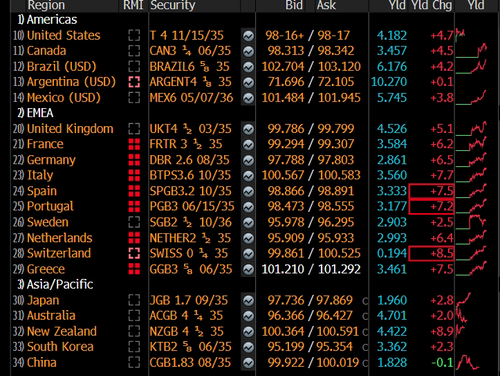Sort by the Region column header
The height and width of the screenshot is (376, 500).
click(46, 5)
